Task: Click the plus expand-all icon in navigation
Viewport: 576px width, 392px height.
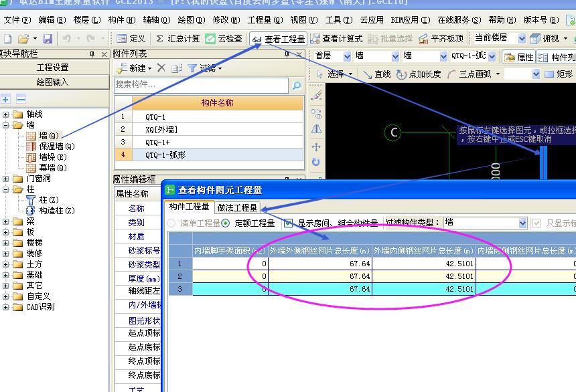Action: pyautogui.click(x=5, y=99)
